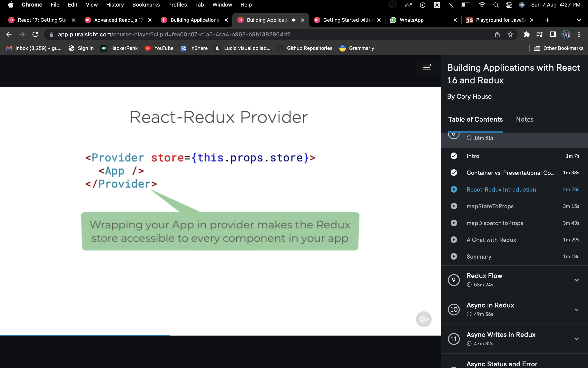Screen dimensions: 588x368
Task: Click the Pluralsight play logo on video
Action: 423,319
